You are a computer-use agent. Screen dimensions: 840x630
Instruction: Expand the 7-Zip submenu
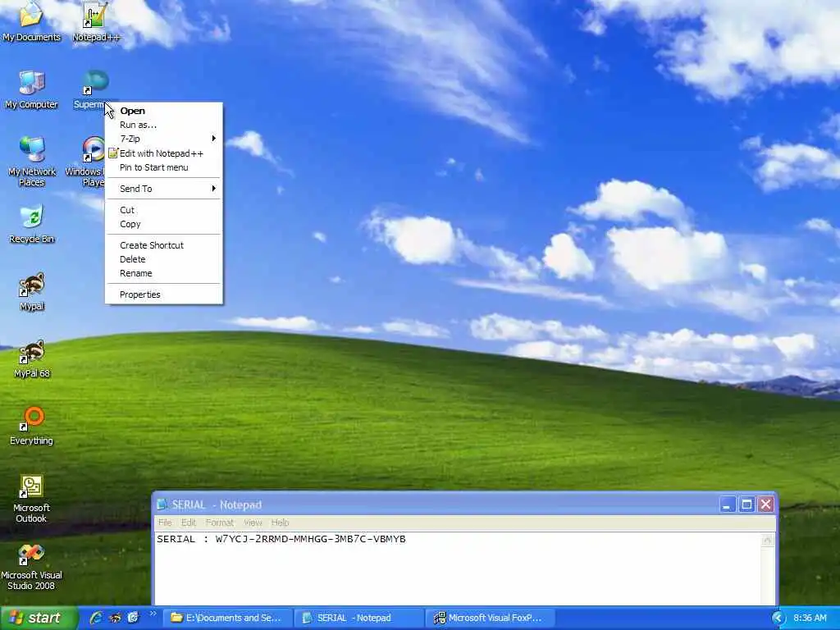coord(163,139)
